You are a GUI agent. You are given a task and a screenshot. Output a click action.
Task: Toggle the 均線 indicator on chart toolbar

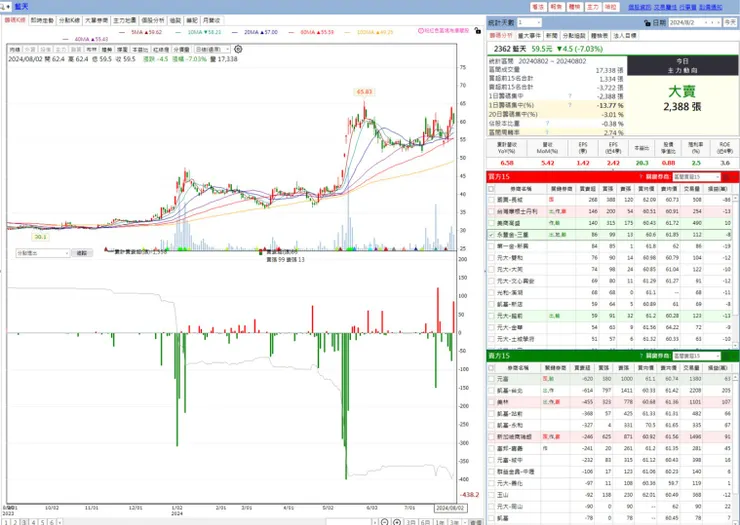(x=15, y=49)
